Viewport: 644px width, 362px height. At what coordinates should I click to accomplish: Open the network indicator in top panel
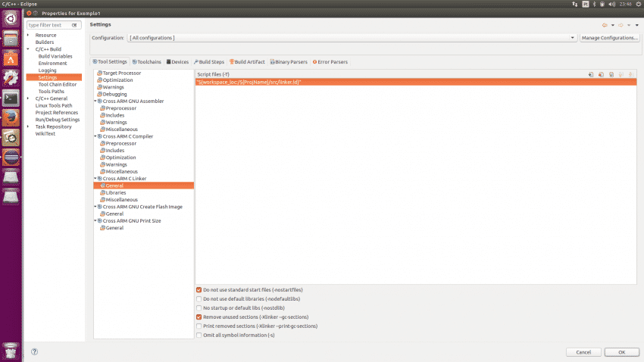pyautogui.click(x=574, y=4)
